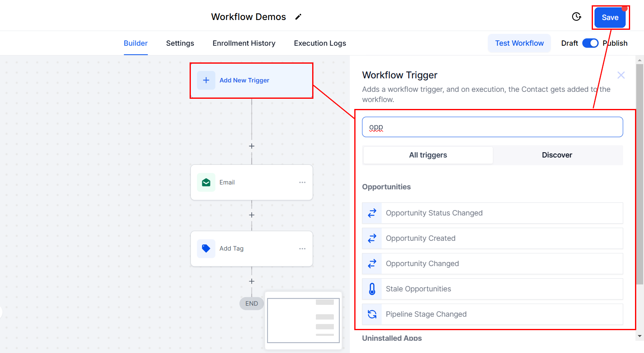Open the Add Tag step three-dot menu

coord(302,249)
